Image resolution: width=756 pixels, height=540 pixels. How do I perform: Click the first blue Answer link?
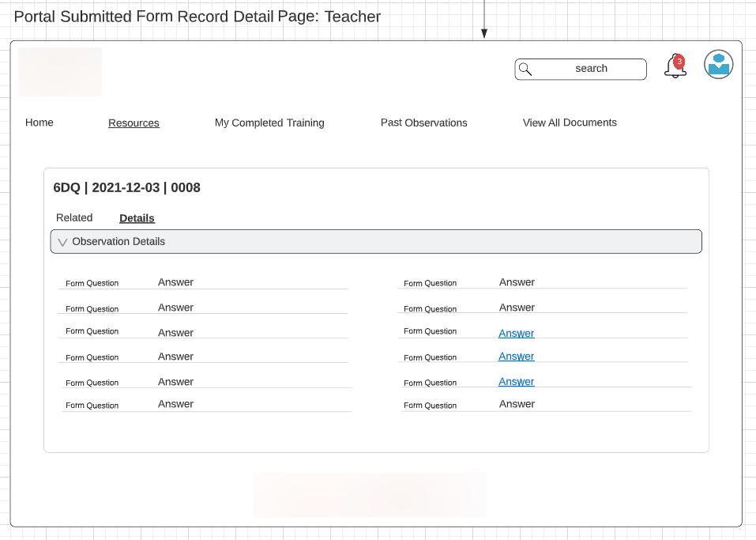coord(517,333)
